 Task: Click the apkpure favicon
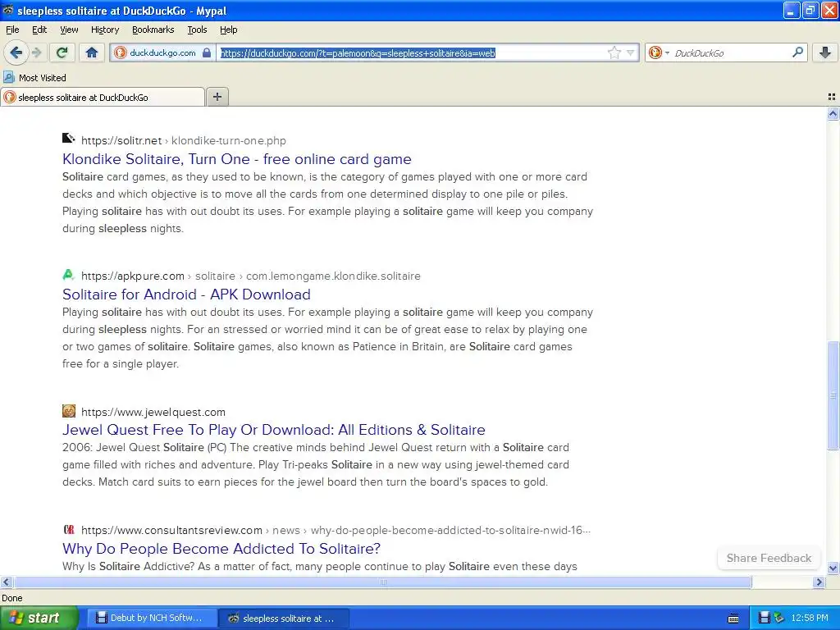click(69, 275)
